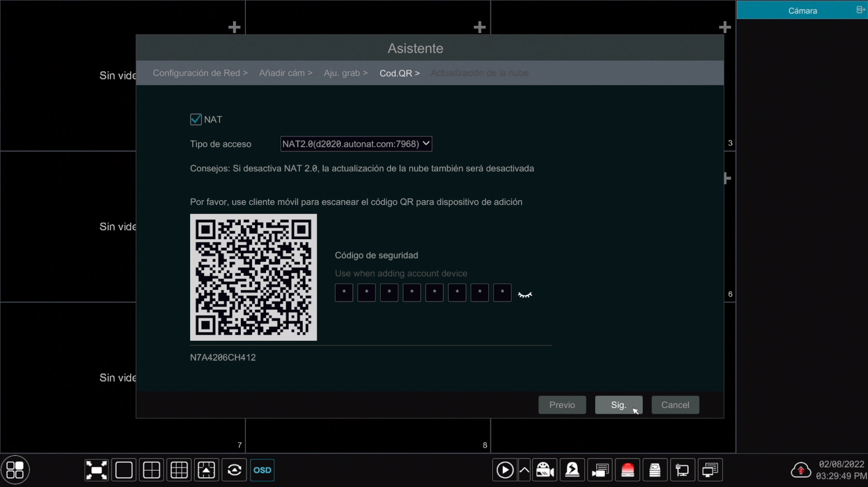Click serial number N7A4206CH412

223,357
